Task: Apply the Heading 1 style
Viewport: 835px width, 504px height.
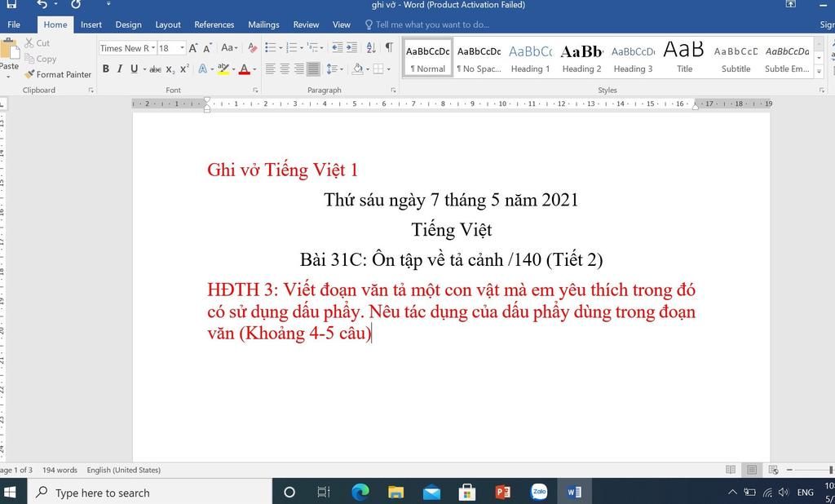Action: 530,58
